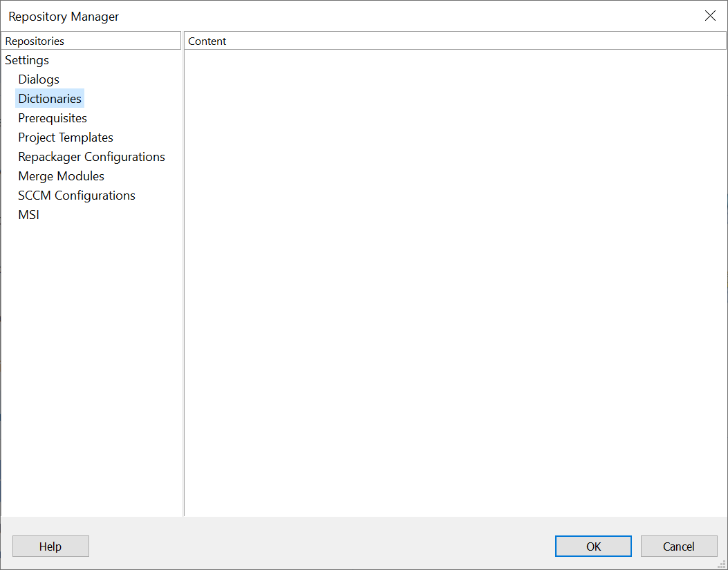Confirm with the OK button
The image size is (728, 570).
pos(593,547)
